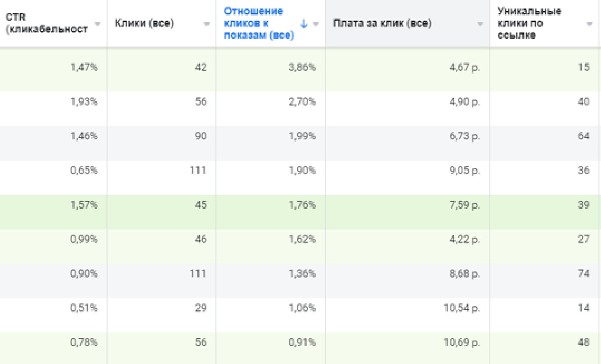The image size is (601, 364).
Task: Open the Плата за клик (все) dropdown arrow
Action: (x=480, y=24)
